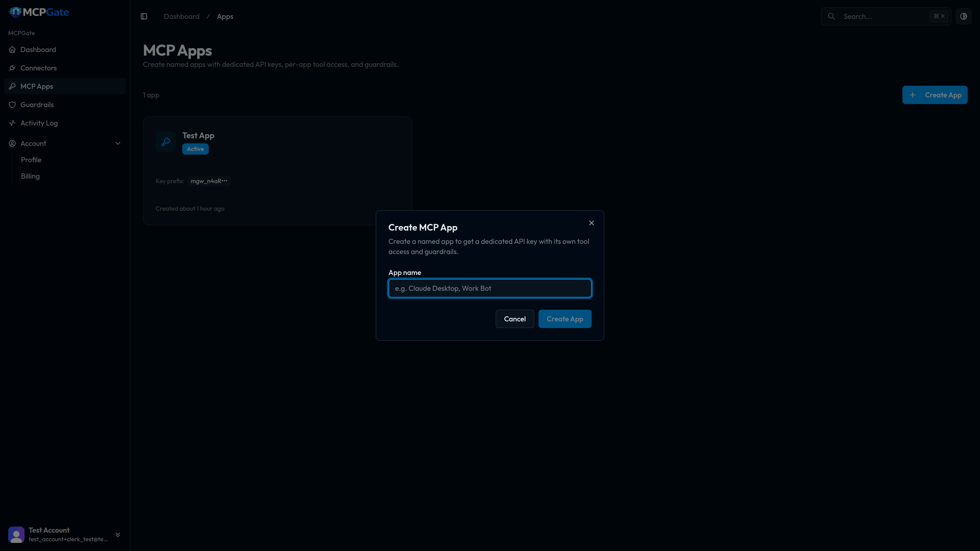980x551 pixels.
Task: Click the theme toggle icon top right
Action: [964, 16]
